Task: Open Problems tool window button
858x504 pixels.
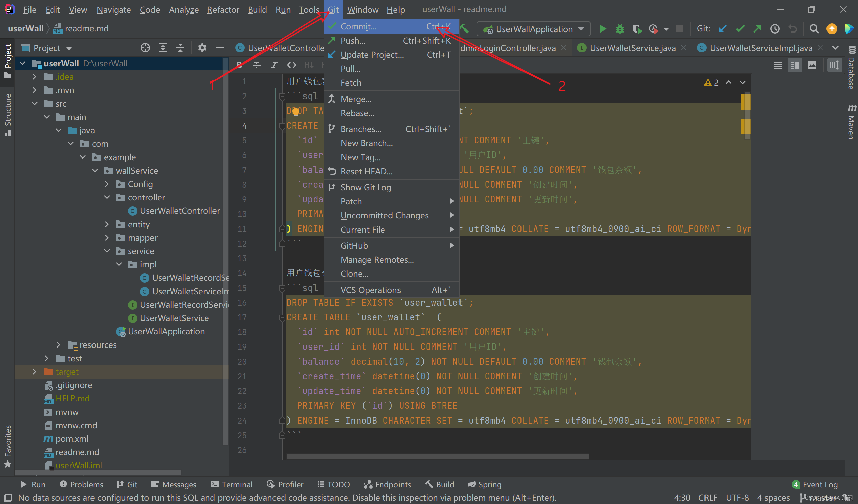Action: point(81,484)
